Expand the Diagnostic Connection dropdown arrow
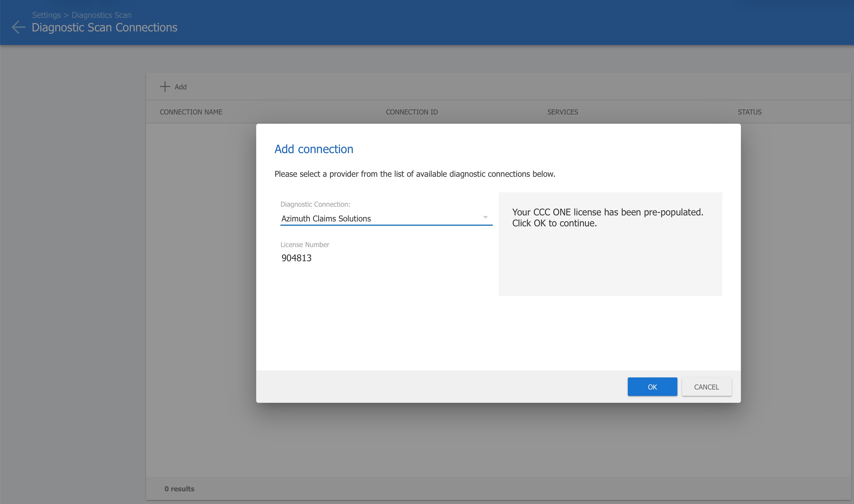 tap(485, 217)
